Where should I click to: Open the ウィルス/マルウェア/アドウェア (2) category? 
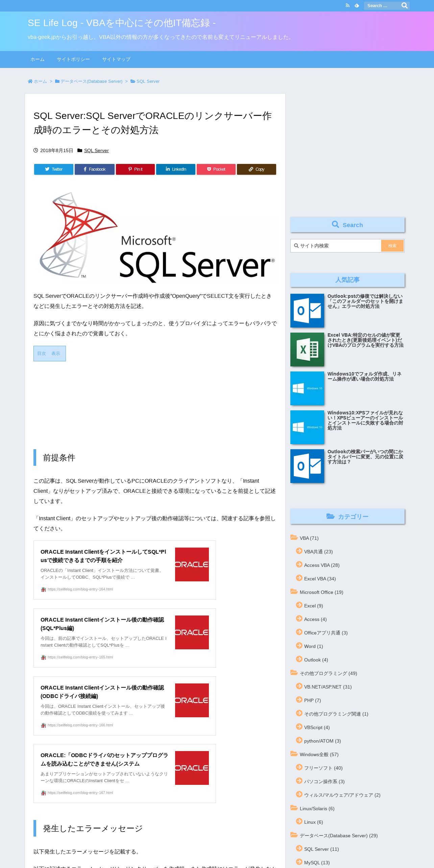342,795
